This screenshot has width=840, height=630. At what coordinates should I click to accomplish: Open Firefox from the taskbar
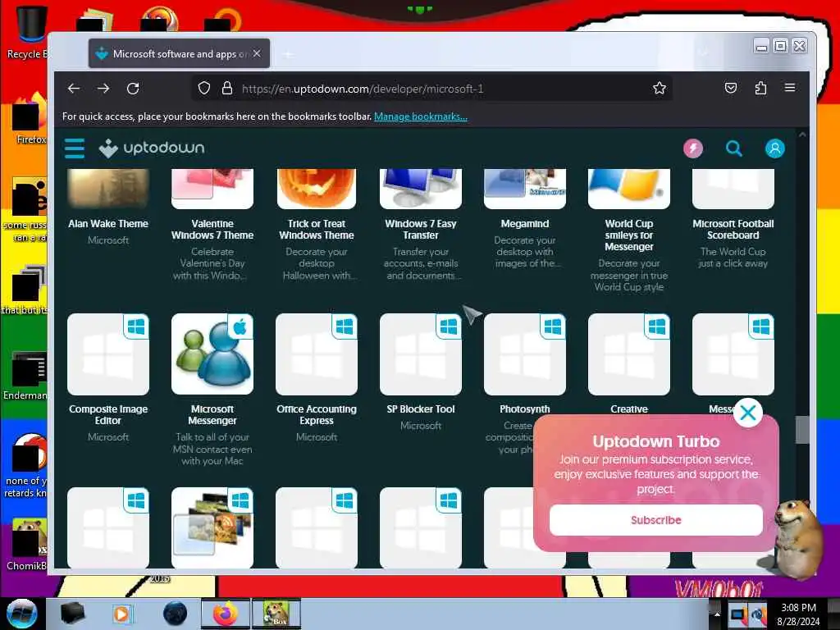pyautogui.click(x=226, y=614)
